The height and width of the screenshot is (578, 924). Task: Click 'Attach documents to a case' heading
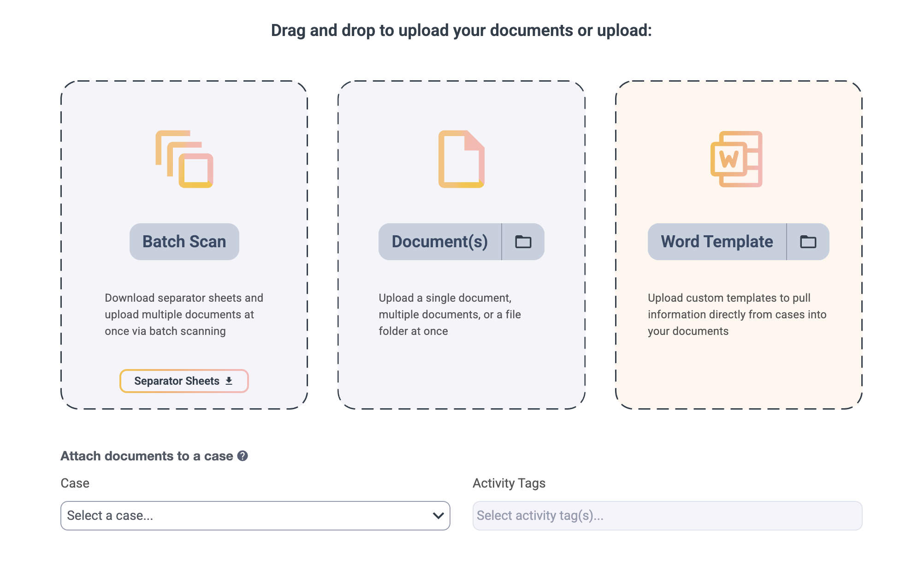point(147,456)
